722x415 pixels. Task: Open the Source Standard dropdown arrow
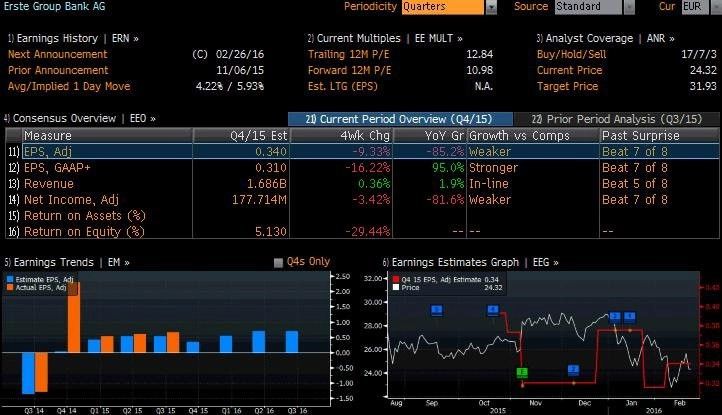click(x=629, y=7)
